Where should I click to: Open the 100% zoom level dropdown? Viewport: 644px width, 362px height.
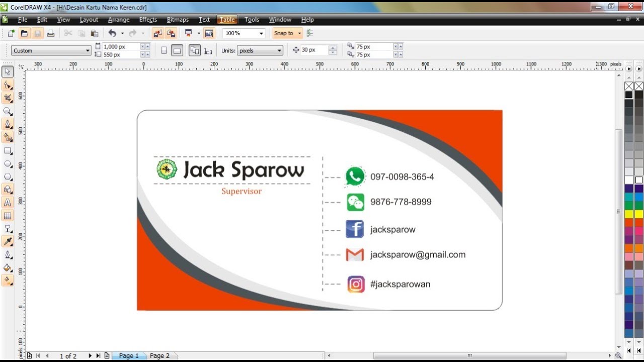pos(261,33)
